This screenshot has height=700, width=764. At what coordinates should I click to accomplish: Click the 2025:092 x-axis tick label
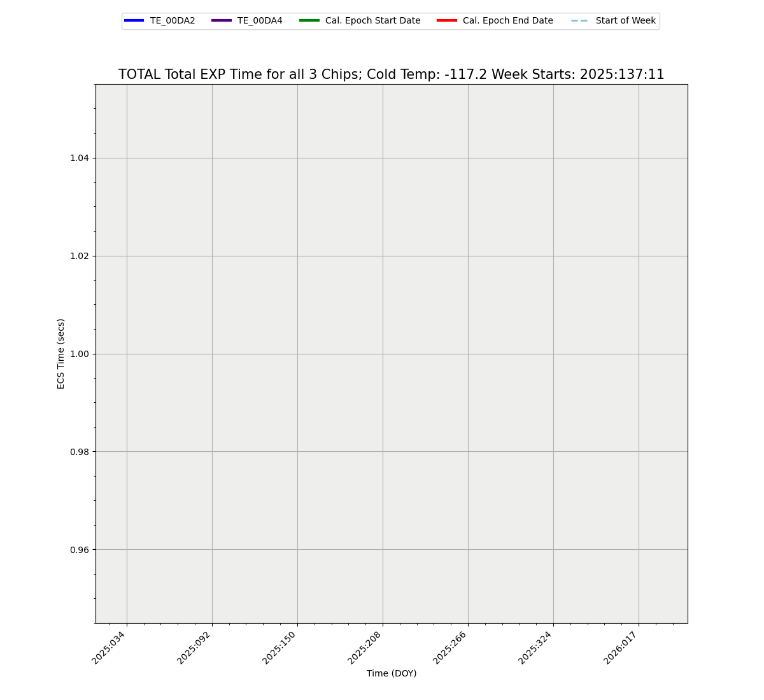point(195,647)
